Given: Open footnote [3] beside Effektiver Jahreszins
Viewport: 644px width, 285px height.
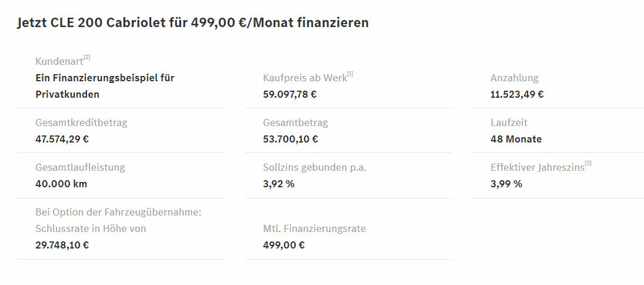Looking at the screenshot, I should 588,163.
